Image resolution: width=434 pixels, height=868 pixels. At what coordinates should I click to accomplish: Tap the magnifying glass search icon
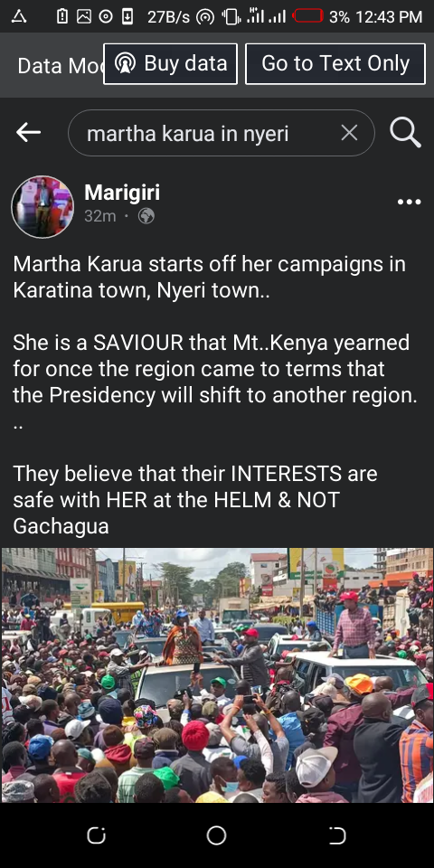[405, 133]
